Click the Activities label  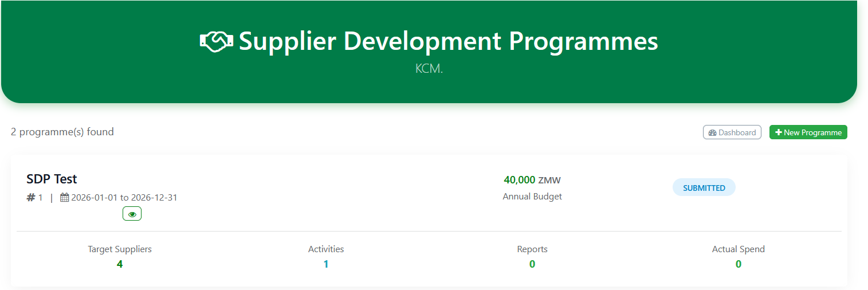[326, 249]
